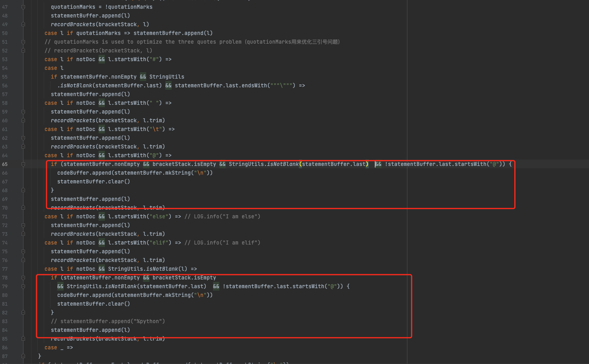Click comment 'quotationMarks is used to optimize' line 51

108,42
